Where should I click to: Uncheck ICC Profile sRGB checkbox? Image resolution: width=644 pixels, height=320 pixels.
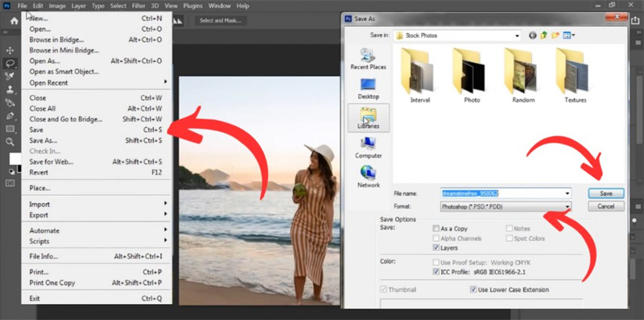[x=436, y=272]
